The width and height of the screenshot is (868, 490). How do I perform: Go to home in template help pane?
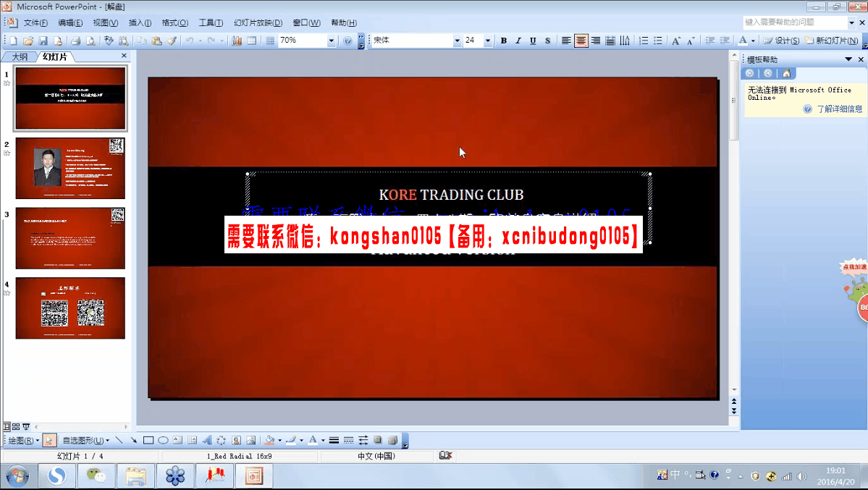tap(786, 73)
